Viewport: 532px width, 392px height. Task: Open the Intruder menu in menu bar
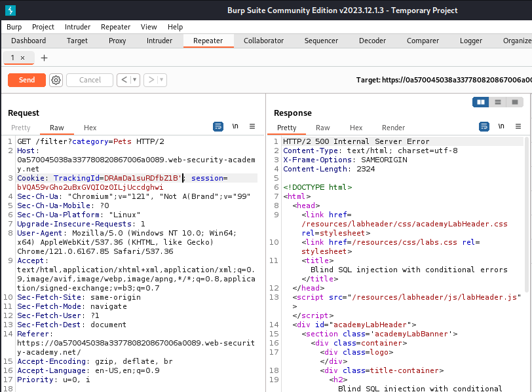[x=78, y=27]
